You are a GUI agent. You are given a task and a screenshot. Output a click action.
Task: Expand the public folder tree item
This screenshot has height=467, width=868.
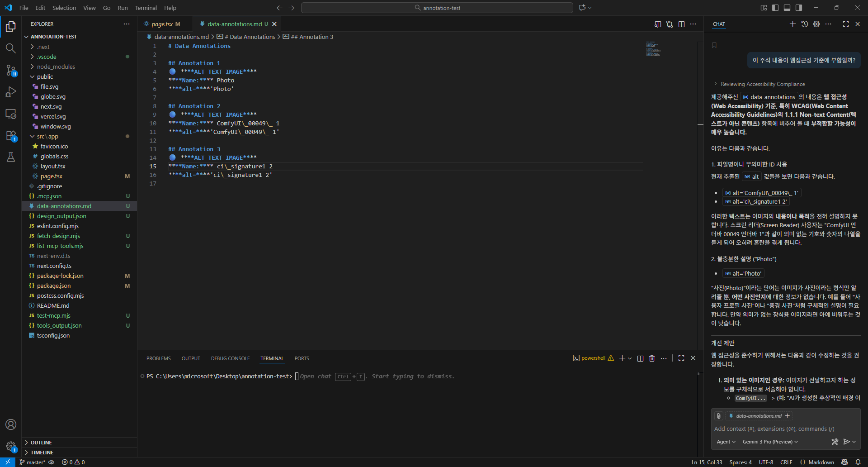(45, 76)
